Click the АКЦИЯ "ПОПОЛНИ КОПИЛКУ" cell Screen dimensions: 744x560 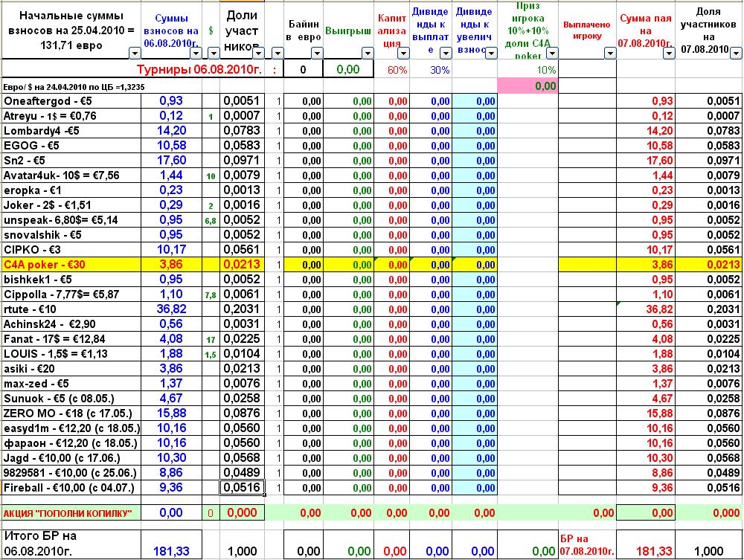tap(71, 512)
